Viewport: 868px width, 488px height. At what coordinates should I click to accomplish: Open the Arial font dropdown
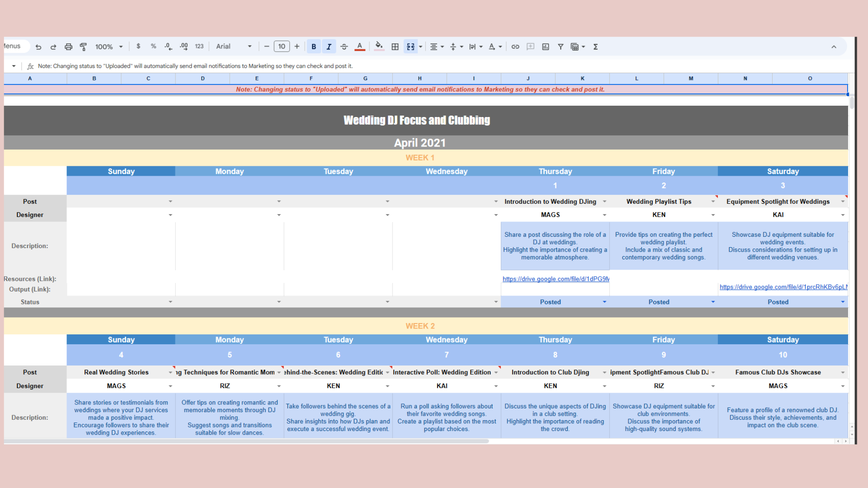pyautogui.click(x=233, y=47)
